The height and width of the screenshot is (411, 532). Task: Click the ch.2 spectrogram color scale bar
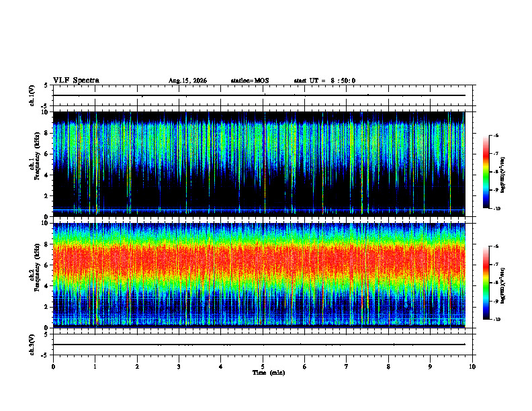486,283
